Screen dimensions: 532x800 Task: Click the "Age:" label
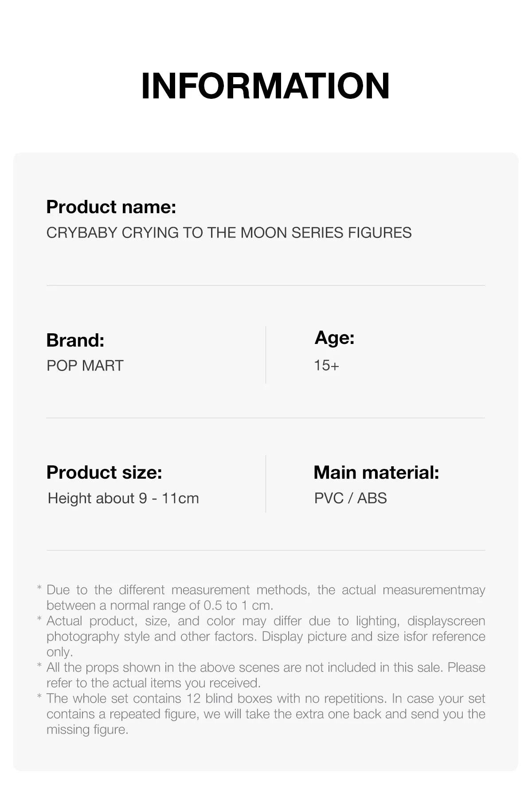pos(334,338)
